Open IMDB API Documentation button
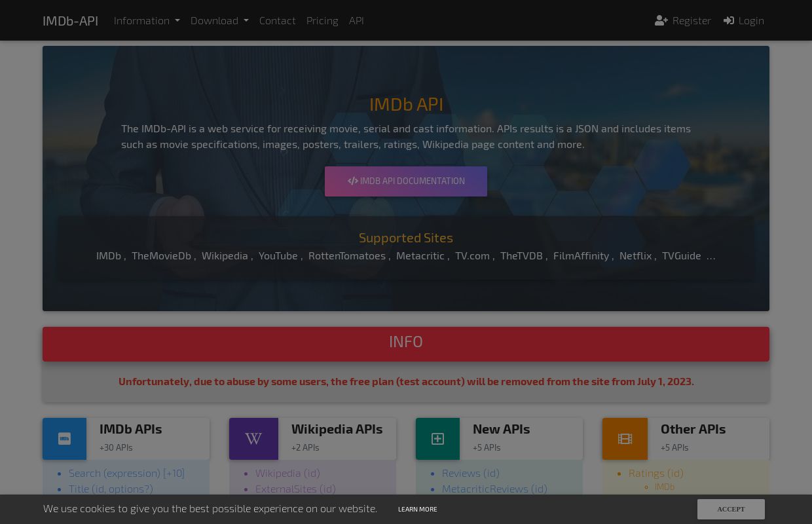Viewport: 812px width, 524px height. [x=406, y=181]
